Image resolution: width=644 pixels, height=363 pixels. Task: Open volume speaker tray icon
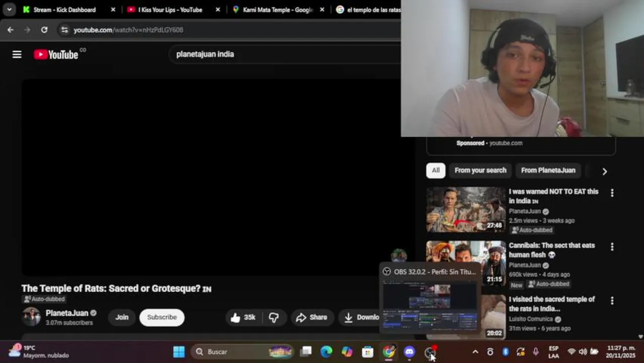pos(583,351)
